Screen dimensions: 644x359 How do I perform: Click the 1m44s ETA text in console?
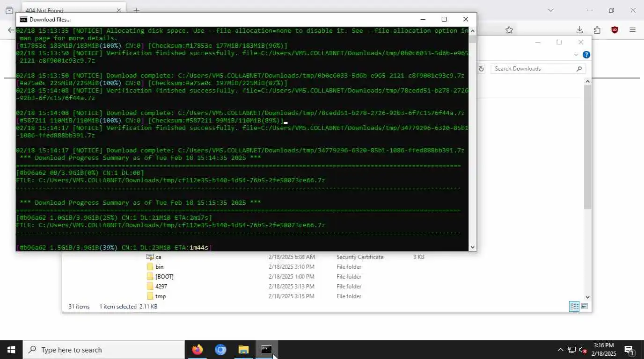pyautogui.click(x=198, y=248)
